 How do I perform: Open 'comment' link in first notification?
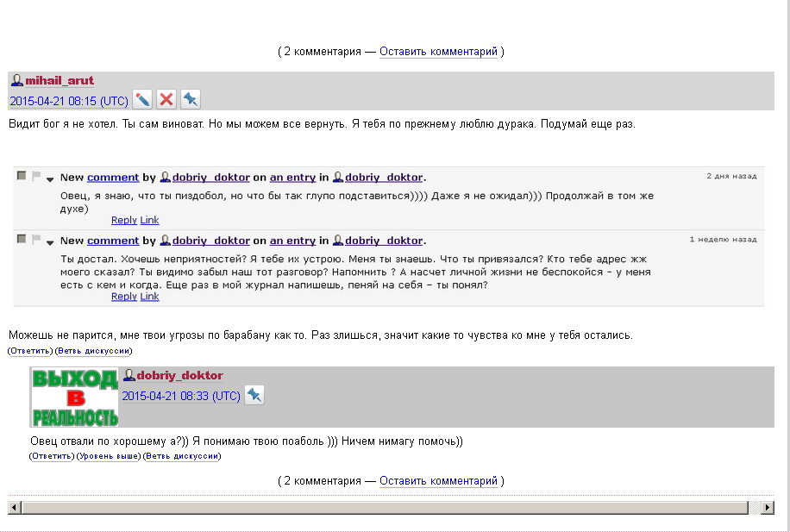point(113,178)
